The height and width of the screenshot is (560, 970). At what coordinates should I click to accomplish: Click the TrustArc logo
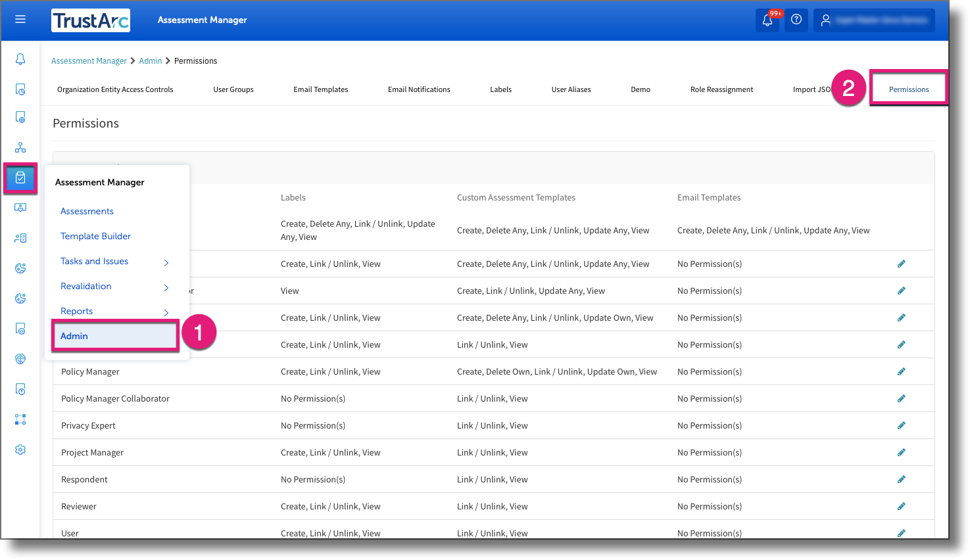91,20
